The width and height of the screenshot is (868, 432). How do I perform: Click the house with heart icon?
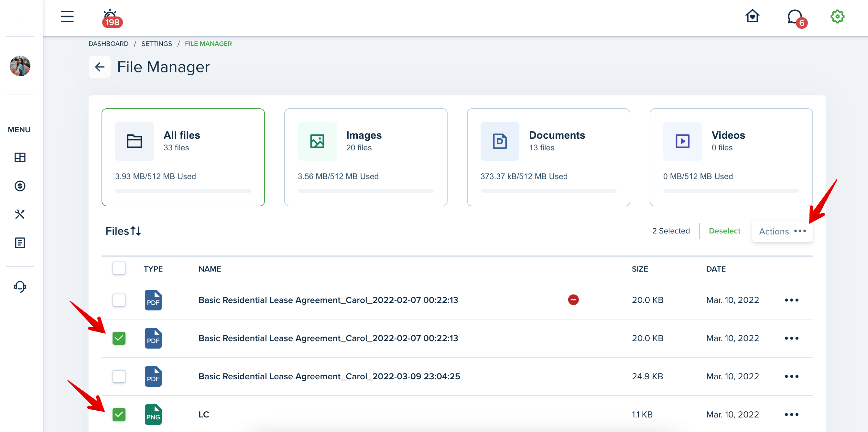tap(752, 16)
